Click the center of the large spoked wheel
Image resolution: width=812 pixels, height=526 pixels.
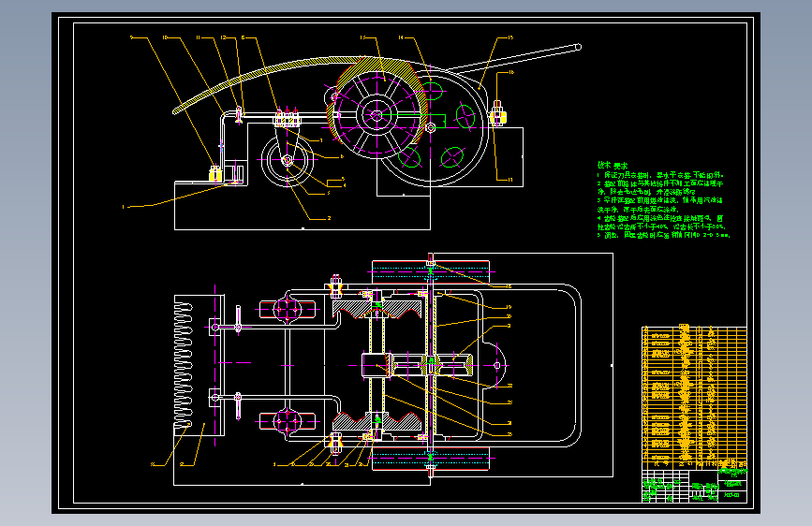[376, 115]
